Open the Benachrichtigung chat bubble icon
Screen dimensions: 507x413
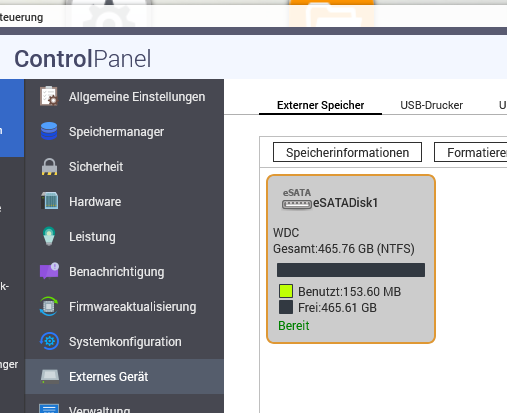pyautogui.click(x=49, y=271)
